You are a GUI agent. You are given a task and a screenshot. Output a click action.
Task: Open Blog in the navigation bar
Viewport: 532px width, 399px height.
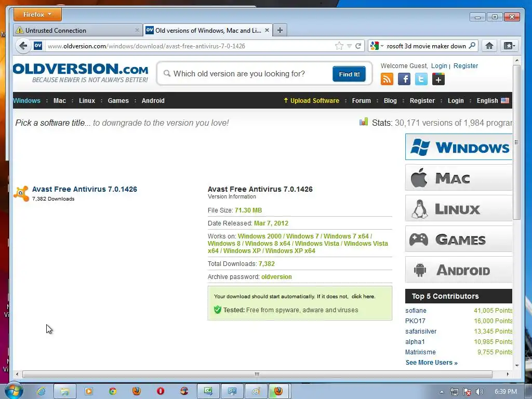point(390,101)
